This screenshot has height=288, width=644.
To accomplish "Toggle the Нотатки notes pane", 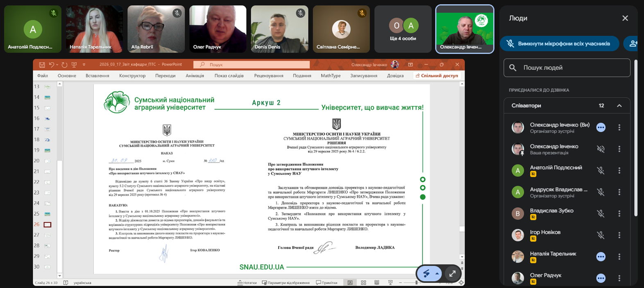I will pos(247,283).
